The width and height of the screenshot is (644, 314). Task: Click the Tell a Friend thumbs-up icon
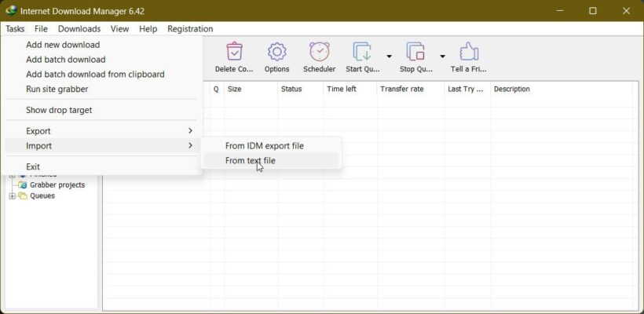point(468,53)
